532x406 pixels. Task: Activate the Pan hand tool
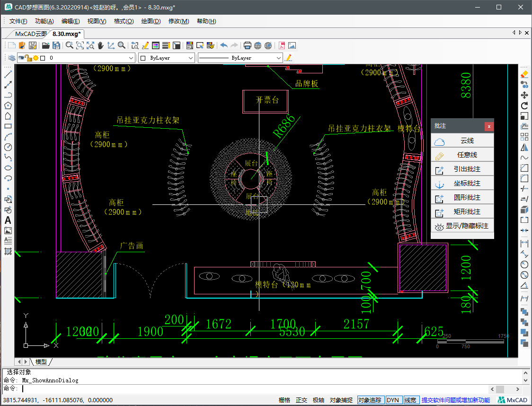(100, 45)
